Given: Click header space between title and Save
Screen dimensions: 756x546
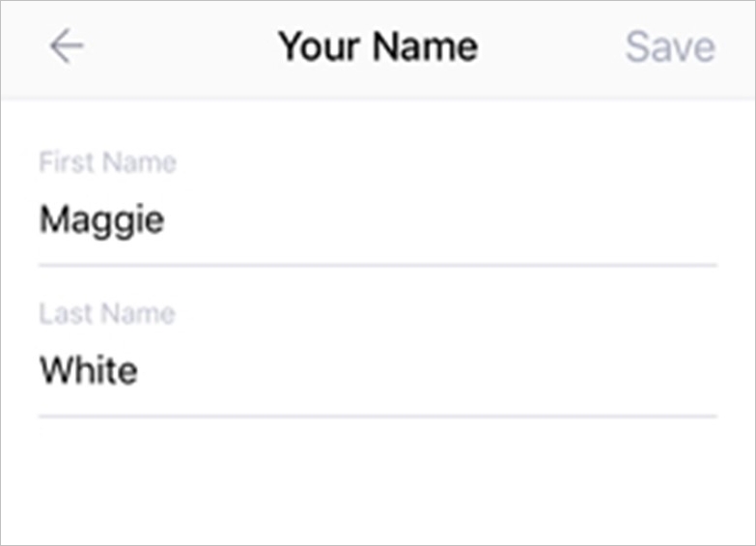Looking at the screenshot, I should (550, 46).
